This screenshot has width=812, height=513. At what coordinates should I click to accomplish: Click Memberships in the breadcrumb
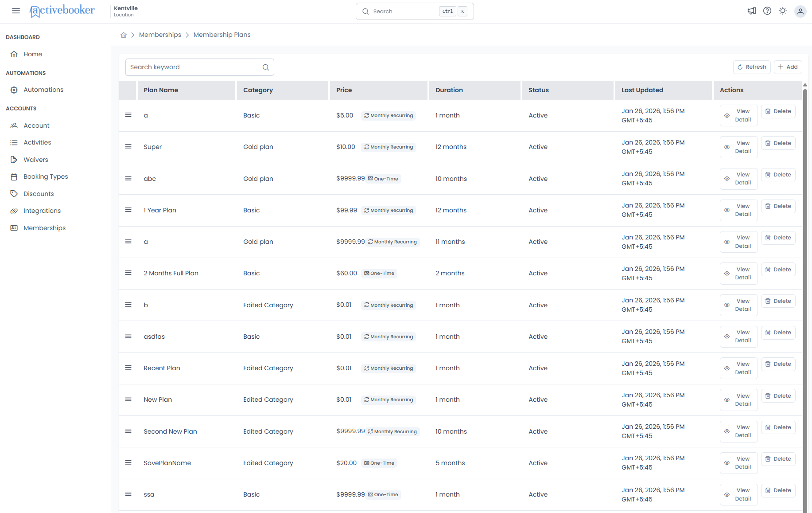[x=160, y=35]
